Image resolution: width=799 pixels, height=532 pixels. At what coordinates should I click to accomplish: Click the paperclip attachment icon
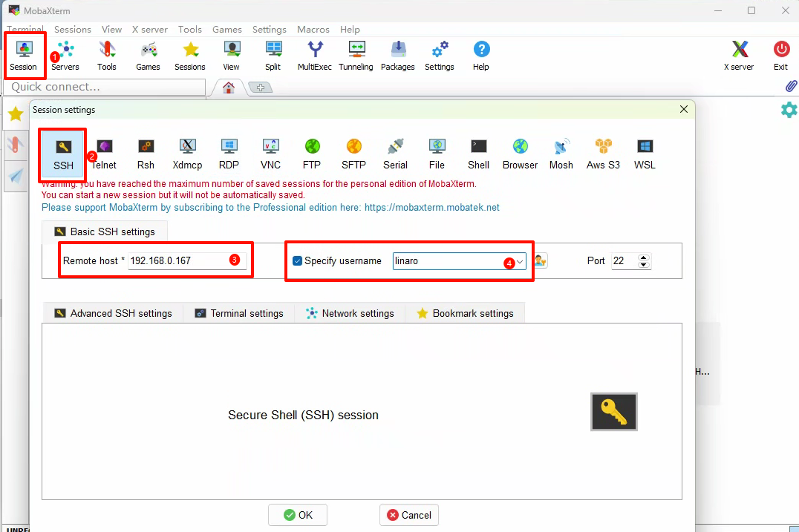[791, 85]
